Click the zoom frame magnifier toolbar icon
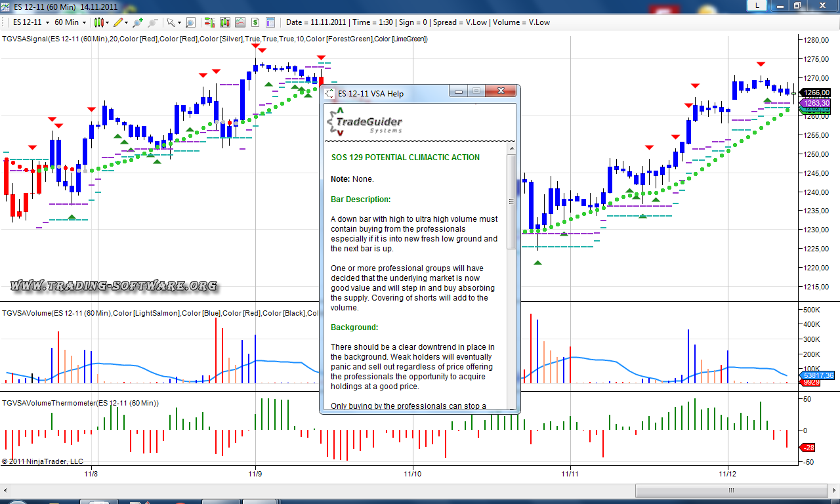The height and width of the screenshot is (504, 840). click(190, 22)
